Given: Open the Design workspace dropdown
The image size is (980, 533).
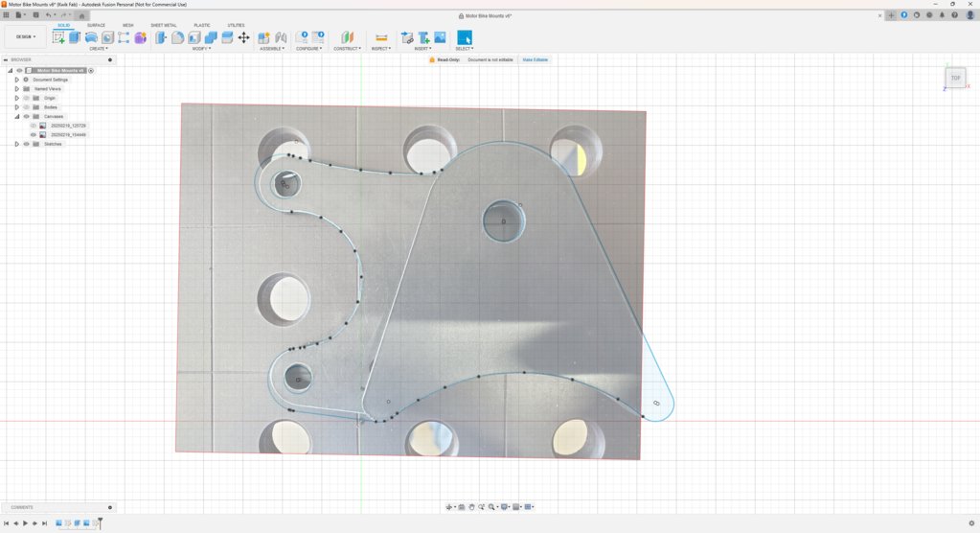Looking at the screenshot, I should (x=26, y=37).
